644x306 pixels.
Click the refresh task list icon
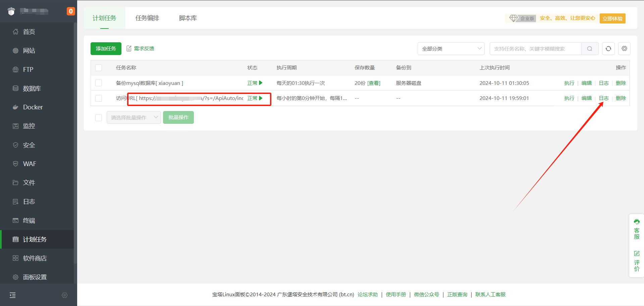click(x=608, y=49)
